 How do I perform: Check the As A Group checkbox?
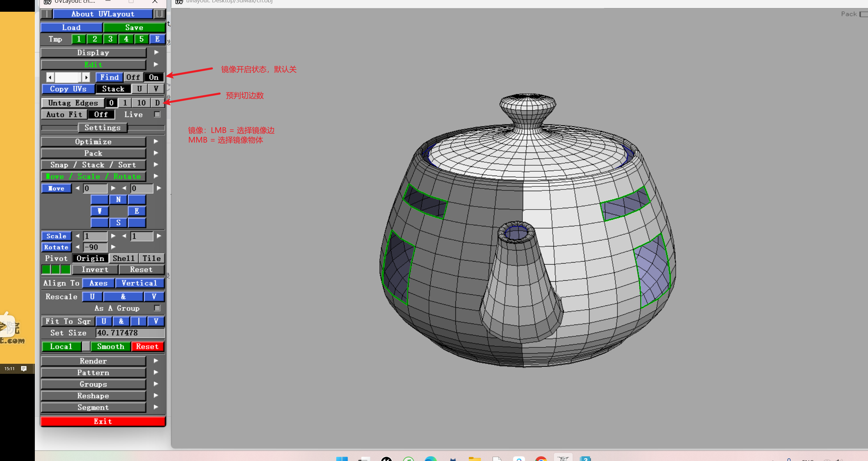pos(157,308)
